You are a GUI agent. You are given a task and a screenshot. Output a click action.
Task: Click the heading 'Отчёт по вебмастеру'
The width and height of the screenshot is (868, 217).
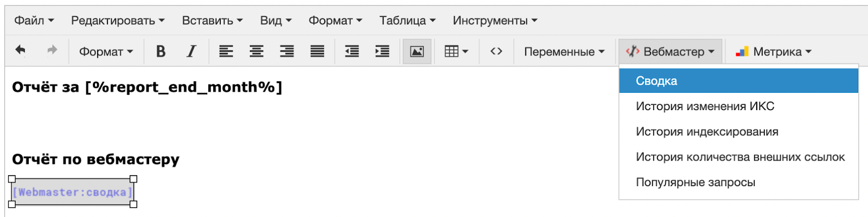coord(95,159)
